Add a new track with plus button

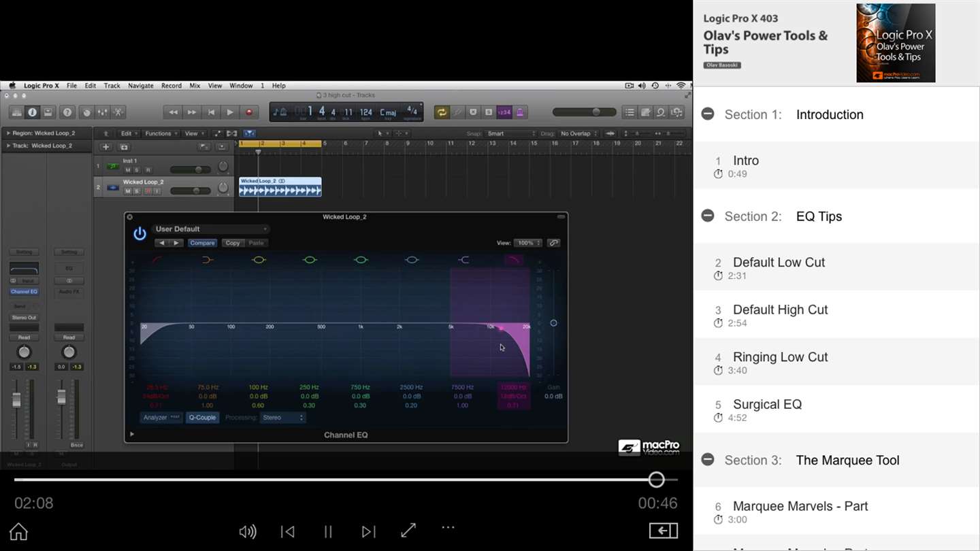[x=105, y=147]
